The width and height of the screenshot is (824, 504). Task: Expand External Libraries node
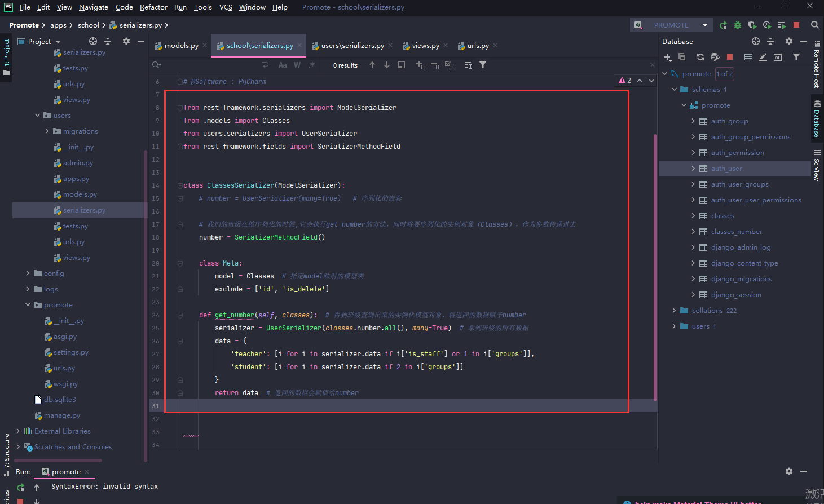pos(18,431)
